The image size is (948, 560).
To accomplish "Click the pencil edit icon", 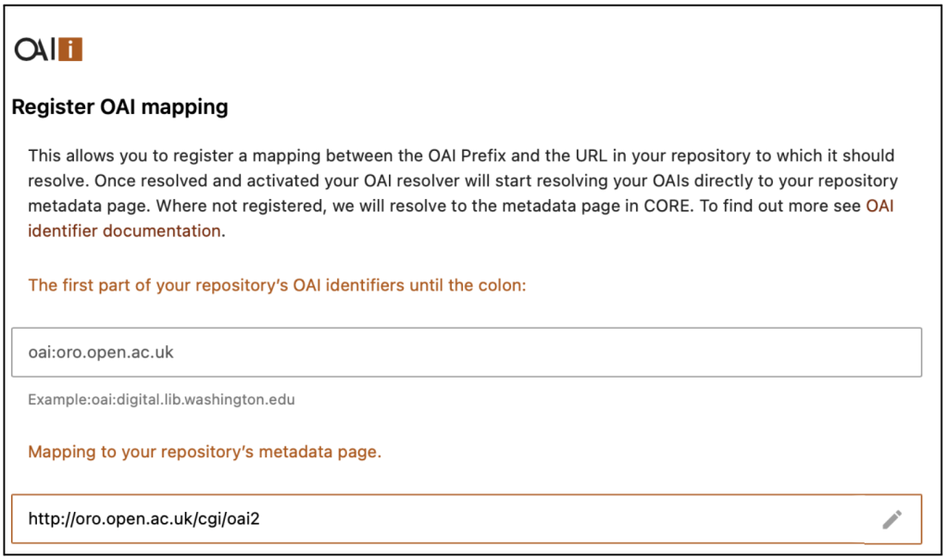I will (892, 519).
